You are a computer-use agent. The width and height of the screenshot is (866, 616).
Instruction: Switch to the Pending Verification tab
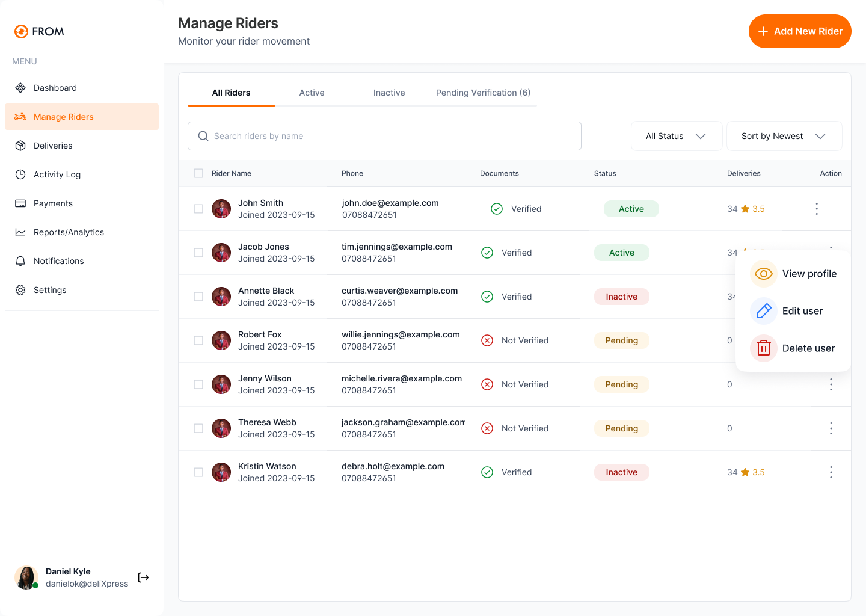(483, 93)
